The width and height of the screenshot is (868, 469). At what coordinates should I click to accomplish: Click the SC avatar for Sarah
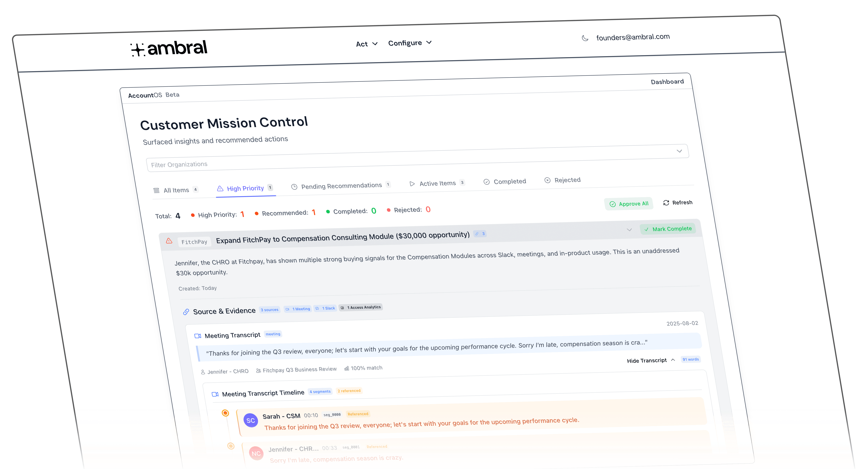coord(251,420)
